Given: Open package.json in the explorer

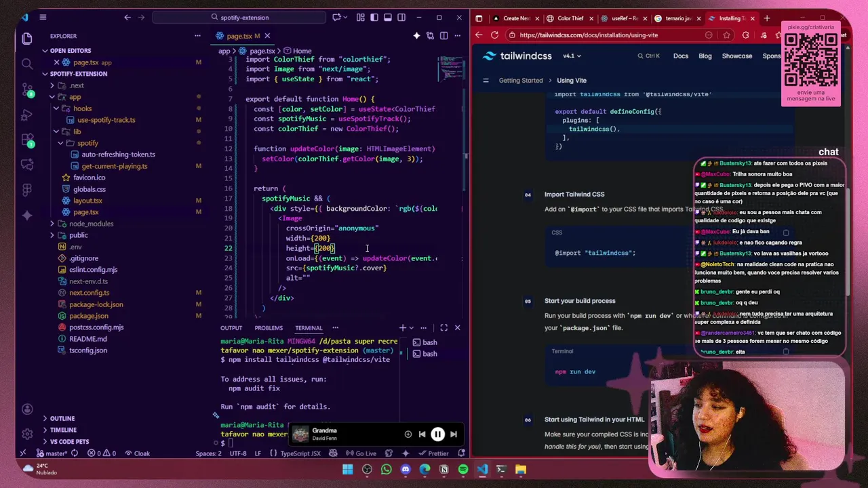Looking at the screenshot, I should point(88,316).
